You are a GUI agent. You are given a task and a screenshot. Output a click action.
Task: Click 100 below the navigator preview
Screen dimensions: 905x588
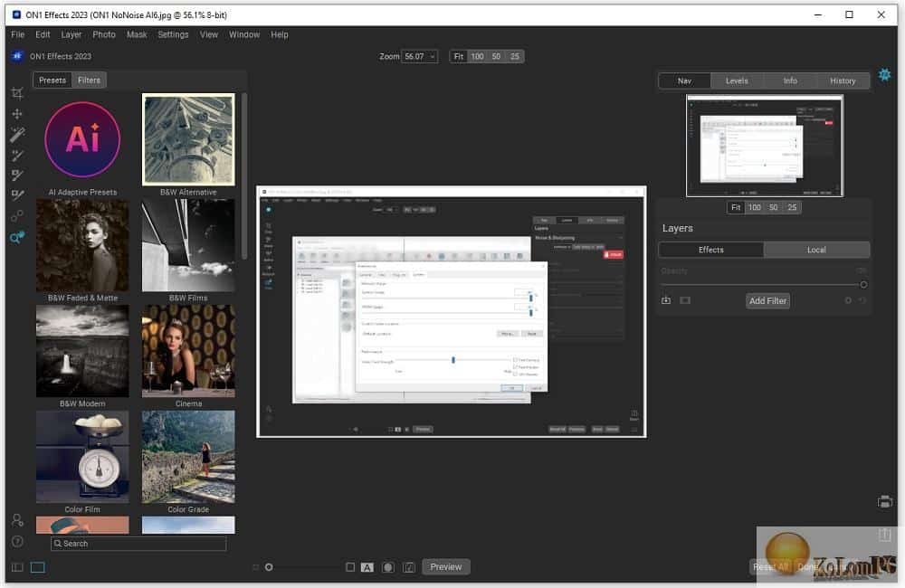tap(755, 207)
